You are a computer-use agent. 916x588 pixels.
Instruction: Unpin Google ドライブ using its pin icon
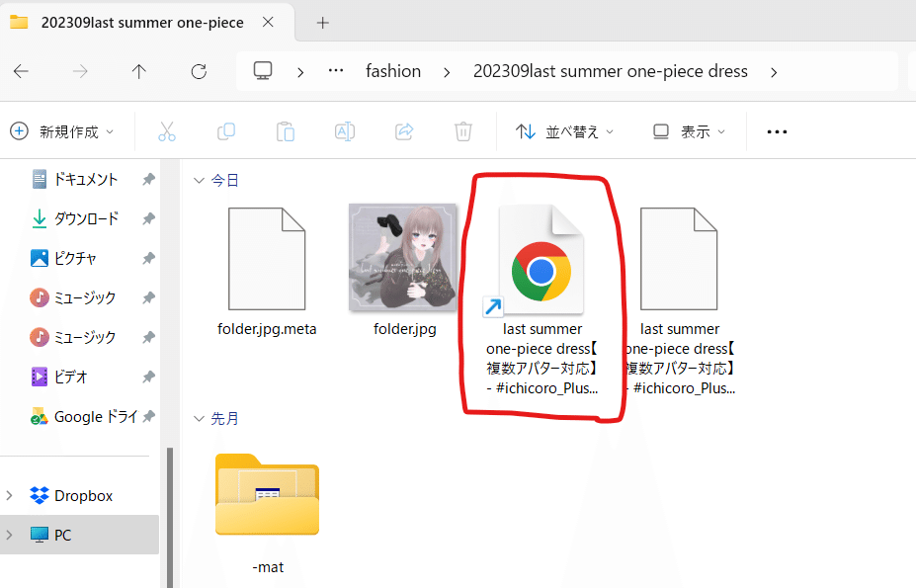149,416
